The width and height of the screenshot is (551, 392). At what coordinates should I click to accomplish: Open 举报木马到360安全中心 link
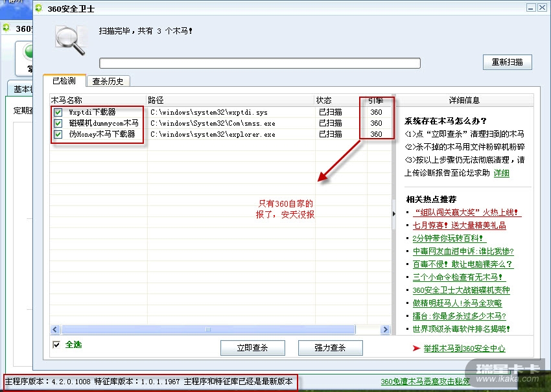(x=464, y=349)
